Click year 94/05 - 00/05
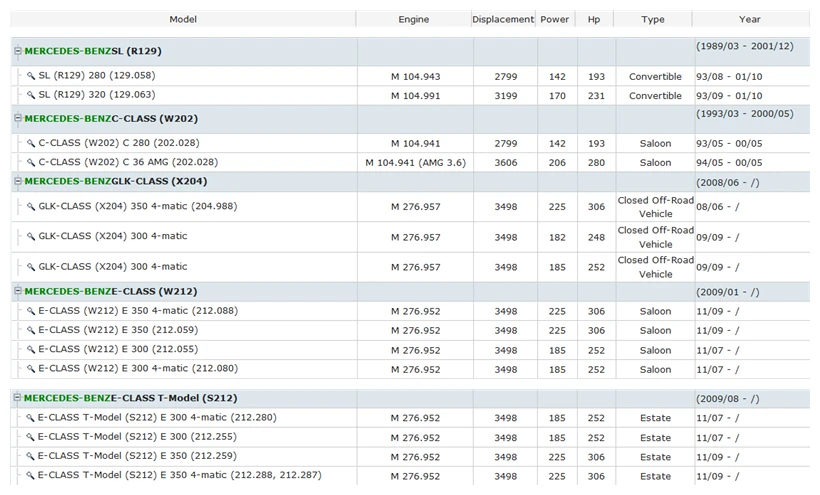The image size is (820, 495). coord(729,163)
